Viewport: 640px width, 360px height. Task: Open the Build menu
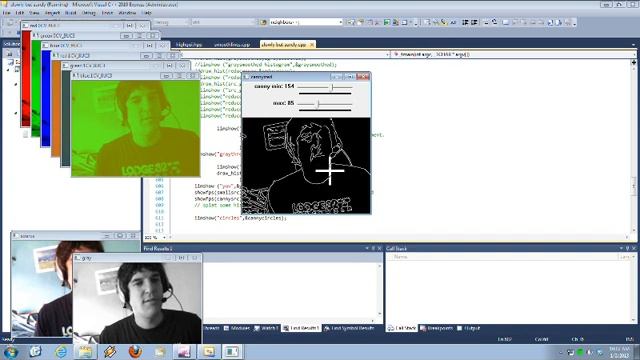pos(70,13)
